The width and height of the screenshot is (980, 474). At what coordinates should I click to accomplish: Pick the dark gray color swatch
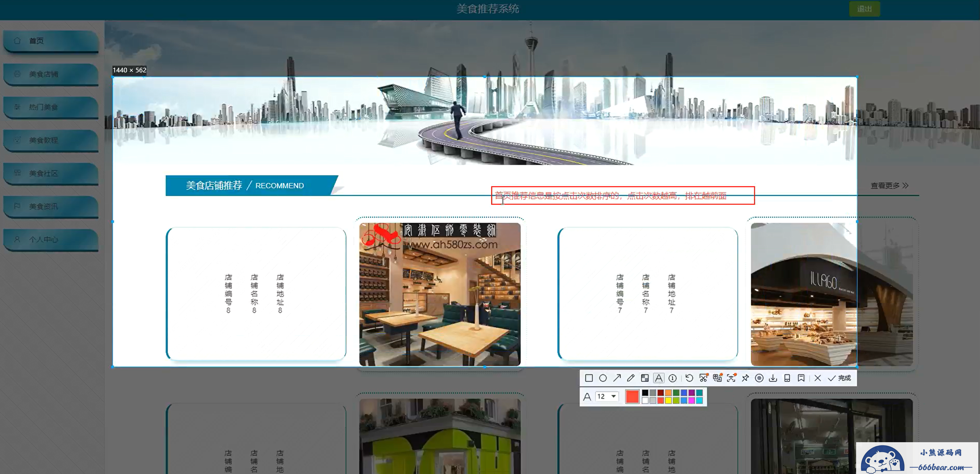(653, 393)
